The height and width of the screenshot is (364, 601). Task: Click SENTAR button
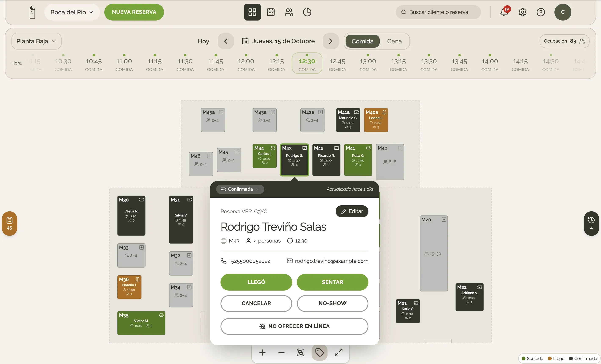(x=332, y=282)
